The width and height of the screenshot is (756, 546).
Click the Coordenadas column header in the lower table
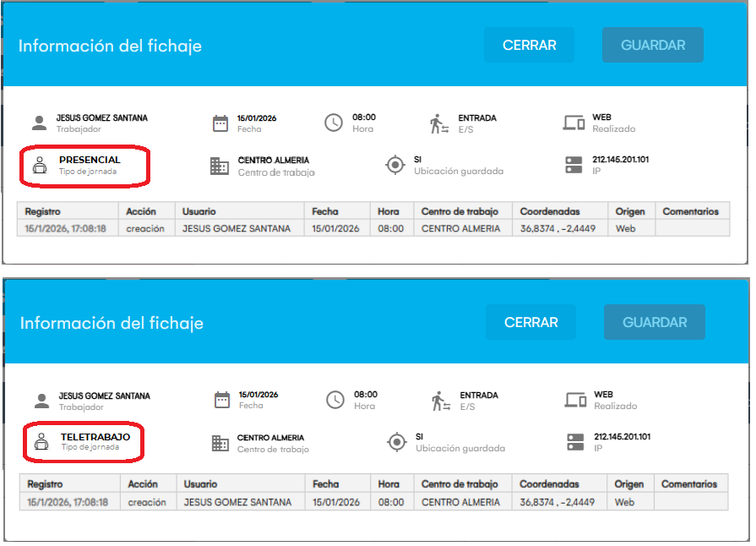pos(549,484)
